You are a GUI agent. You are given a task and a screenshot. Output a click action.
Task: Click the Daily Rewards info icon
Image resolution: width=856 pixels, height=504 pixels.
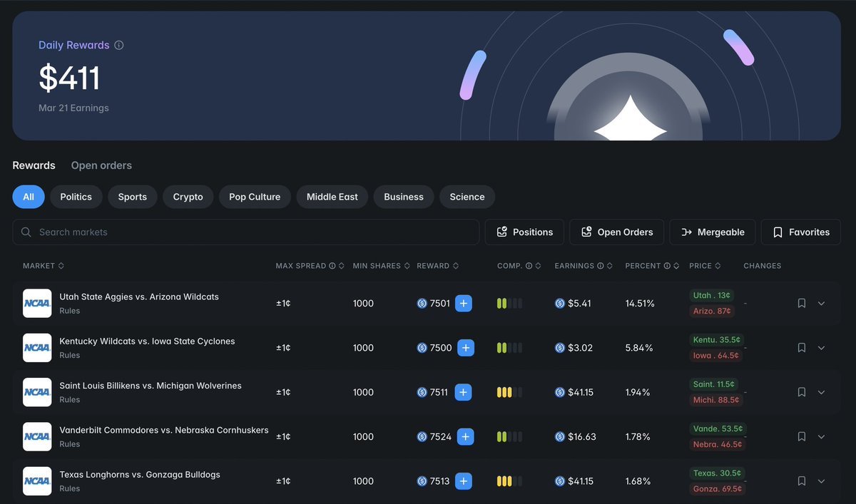(119, 45)
